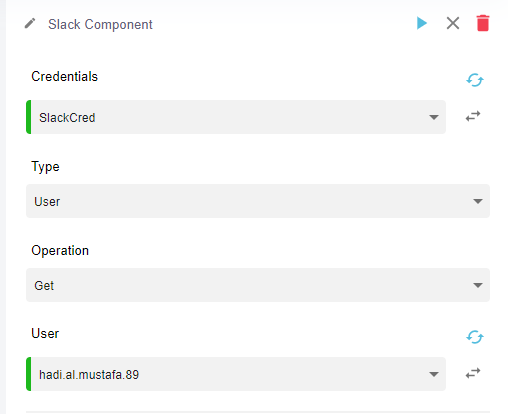Image resolution: width=508 pixels, height=414 pixels.
Task: Expand arrow at right of Get field
Action: (x=478, y=285)
